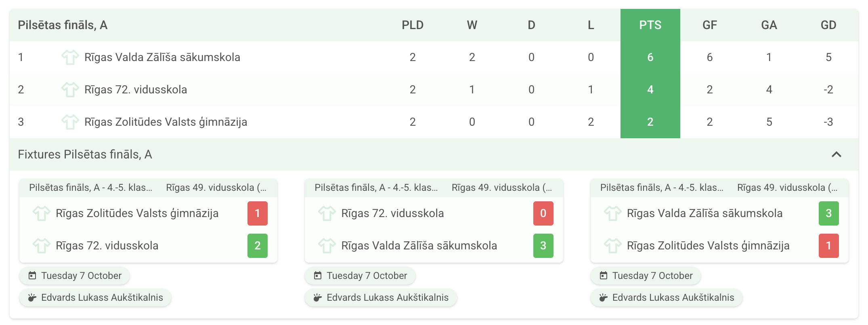Click the GD column header
The width and height of the screenshot is (868, 325).
[828, 25]
